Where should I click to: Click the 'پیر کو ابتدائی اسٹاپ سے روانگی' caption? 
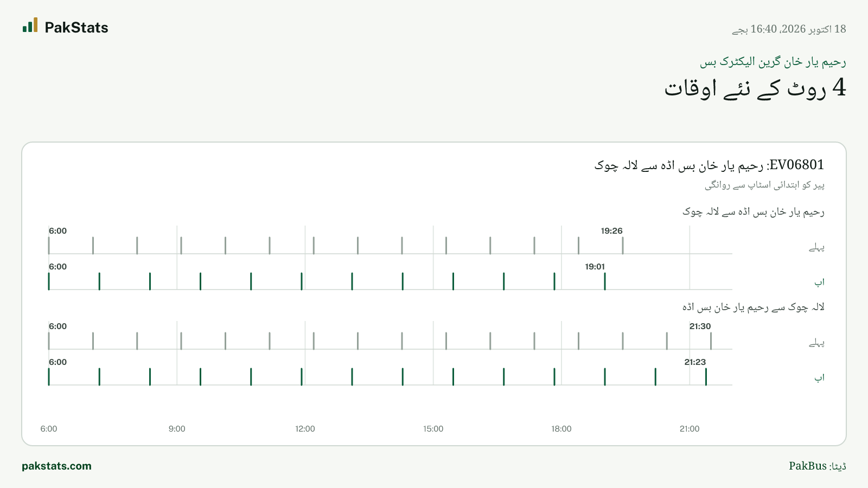point(764,185)
